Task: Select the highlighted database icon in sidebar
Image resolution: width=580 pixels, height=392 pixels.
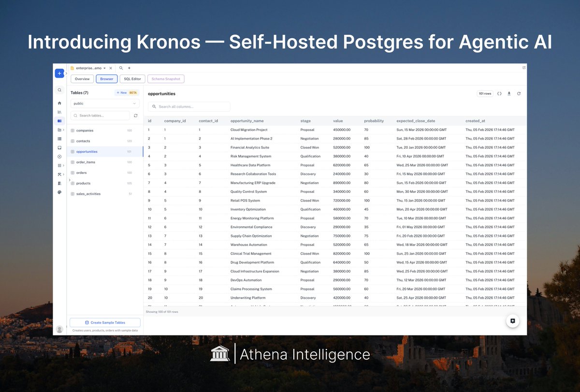Action: 59,121
